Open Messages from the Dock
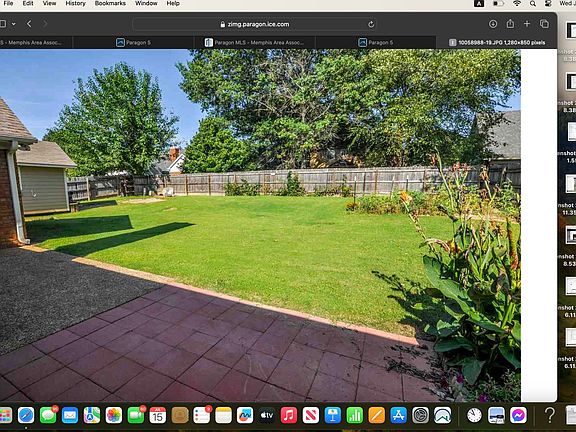The height and width of the screenshot is (432, 576). click(48, 415)
